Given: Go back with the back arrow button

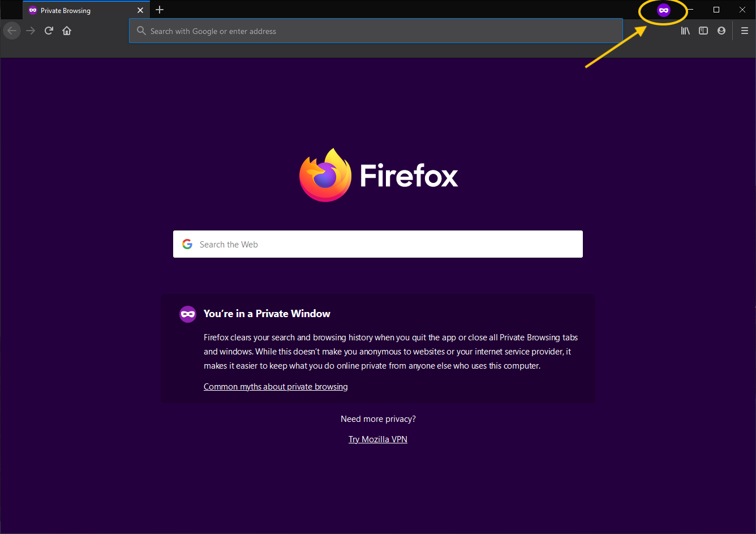Looking at the screenshot, I should [x=12, y=31].
